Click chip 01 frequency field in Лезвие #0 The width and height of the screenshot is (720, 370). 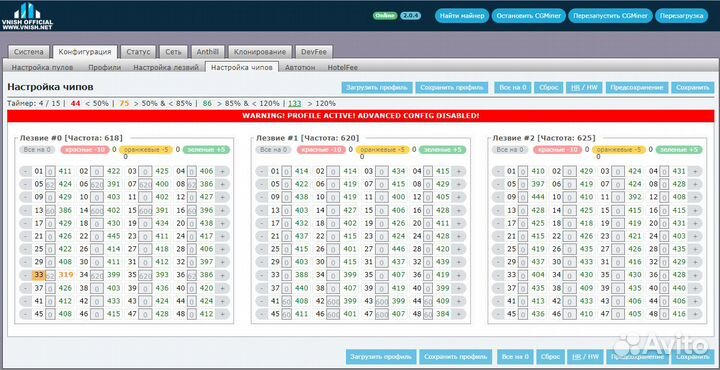pyautogui.click(x=50, y=172)
